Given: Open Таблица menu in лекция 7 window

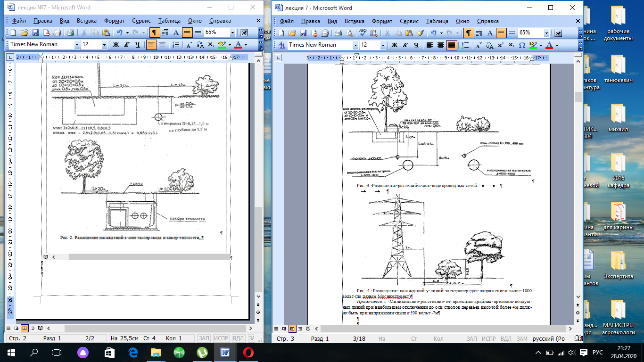Looking at the screenshot, I should [x=437, y=21].
